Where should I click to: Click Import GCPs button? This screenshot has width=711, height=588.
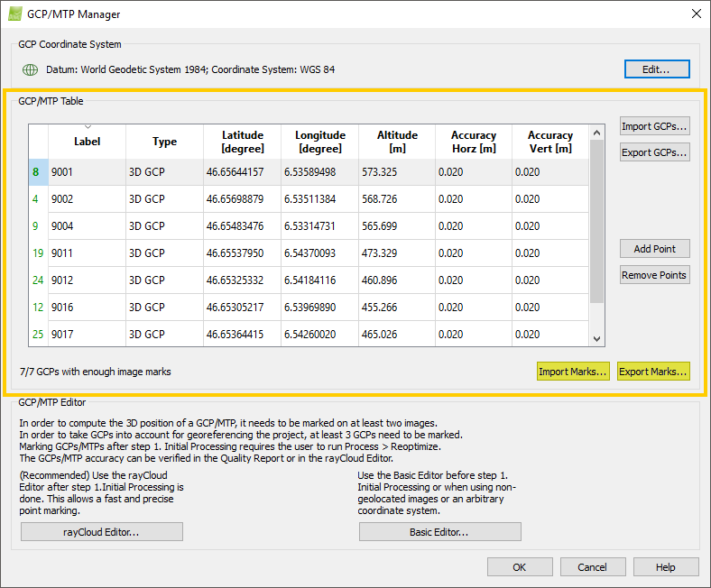pyautogui.click(x=654, y=126)
